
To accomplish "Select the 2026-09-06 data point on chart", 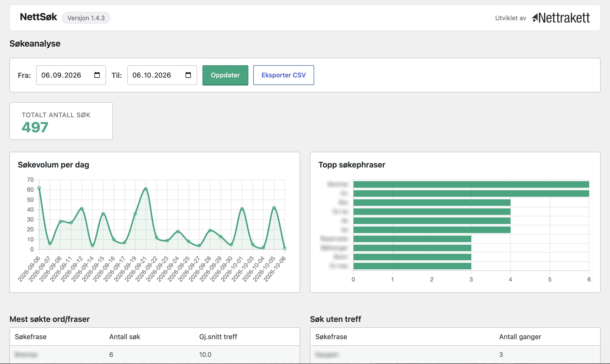I will pos(39,188).
